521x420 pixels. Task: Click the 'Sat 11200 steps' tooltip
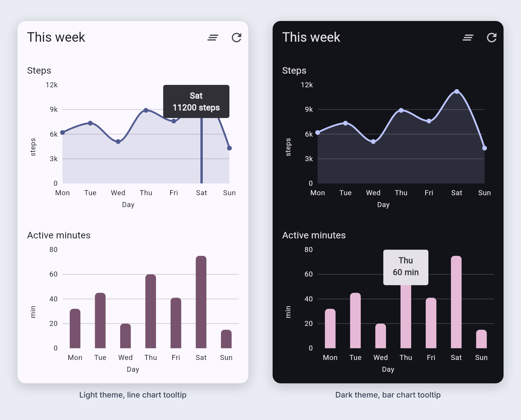[196, 101]
